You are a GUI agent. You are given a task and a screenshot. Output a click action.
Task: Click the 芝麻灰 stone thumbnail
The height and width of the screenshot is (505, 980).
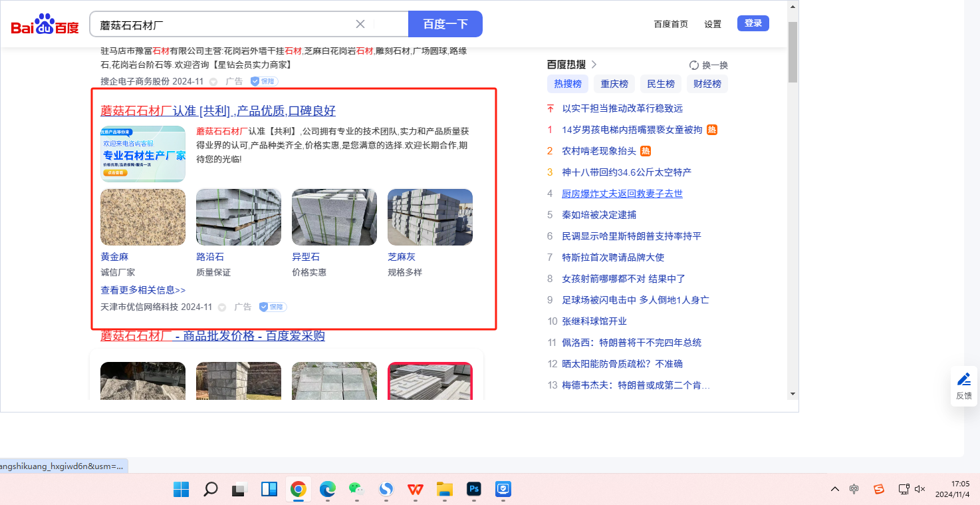[430, 218]
